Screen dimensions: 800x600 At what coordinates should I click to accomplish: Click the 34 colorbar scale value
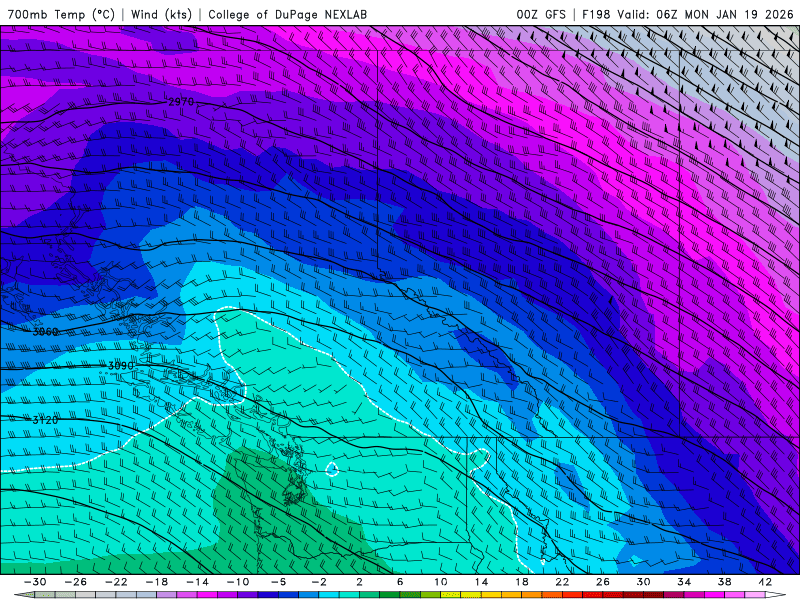[x=684, y=582]
